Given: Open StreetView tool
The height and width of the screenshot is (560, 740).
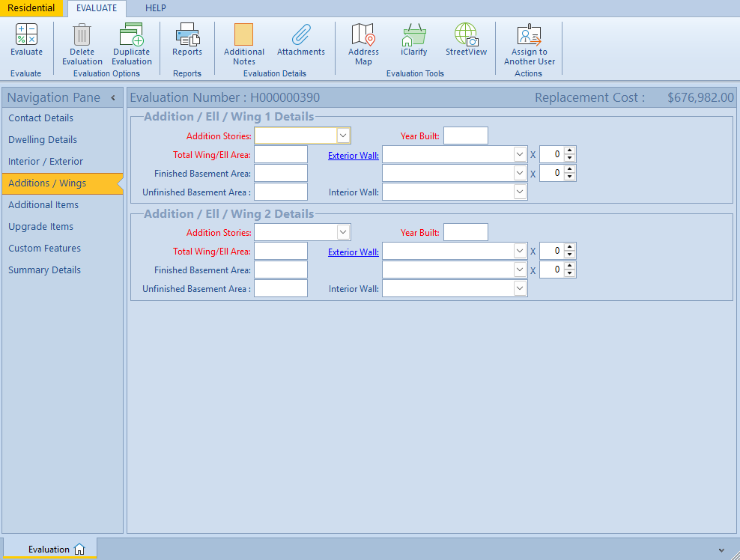Looking at the screenshot, I should (466, 35).
